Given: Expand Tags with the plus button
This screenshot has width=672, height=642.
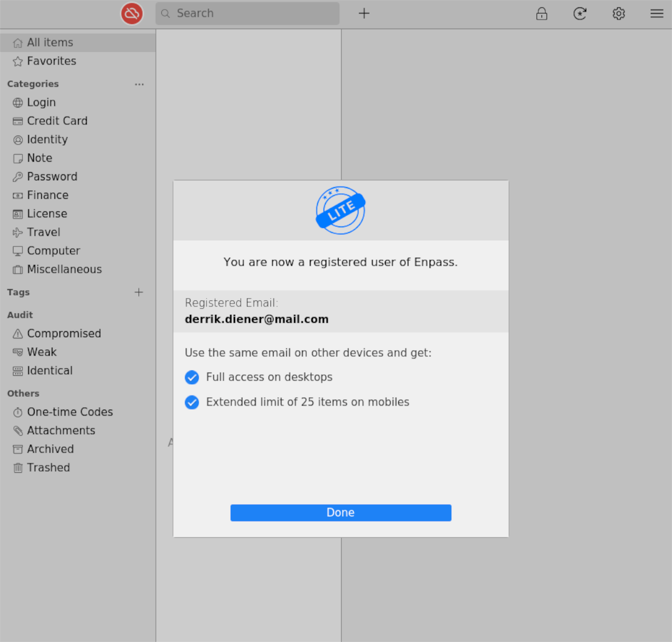Looking at the screenshot, I should (138, 292).
